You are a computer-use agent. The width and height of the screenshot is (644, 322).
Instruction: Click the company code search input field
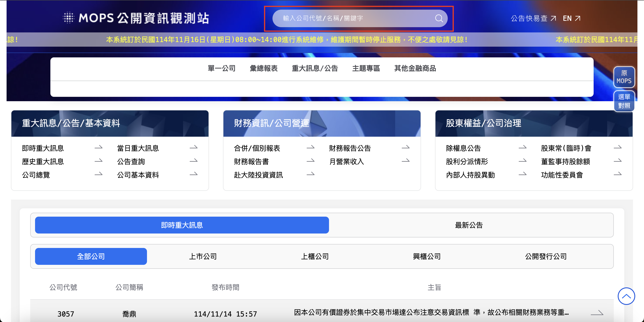coord(350,18)
